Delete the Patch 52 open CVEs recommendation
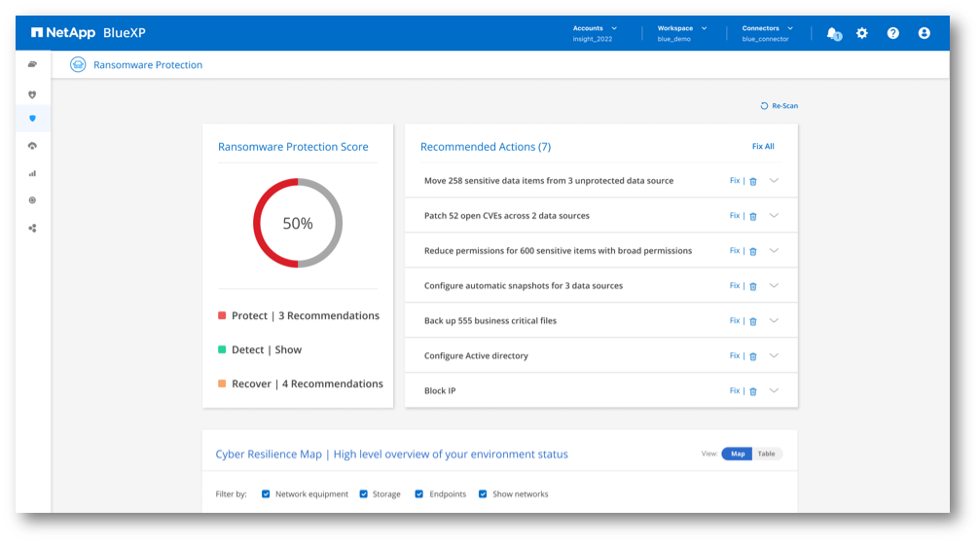Viewport: 980px width, 543px height. point(753,216)
